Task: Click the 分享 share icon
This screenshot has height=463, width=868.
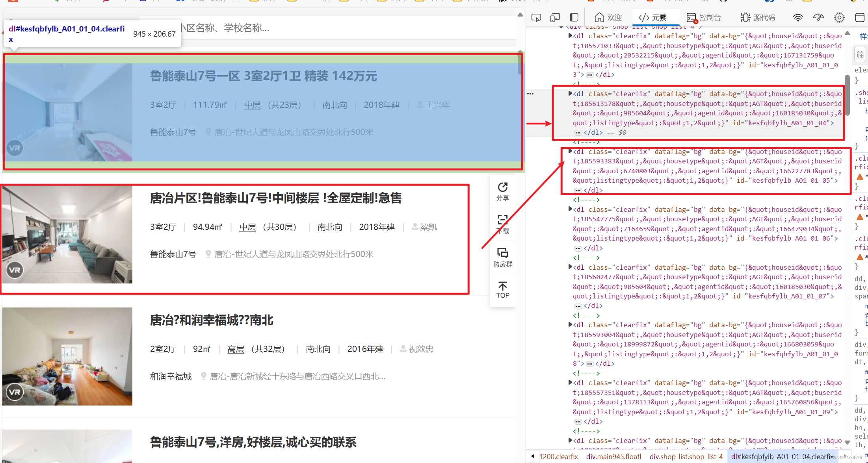Action: pos(503,192)
